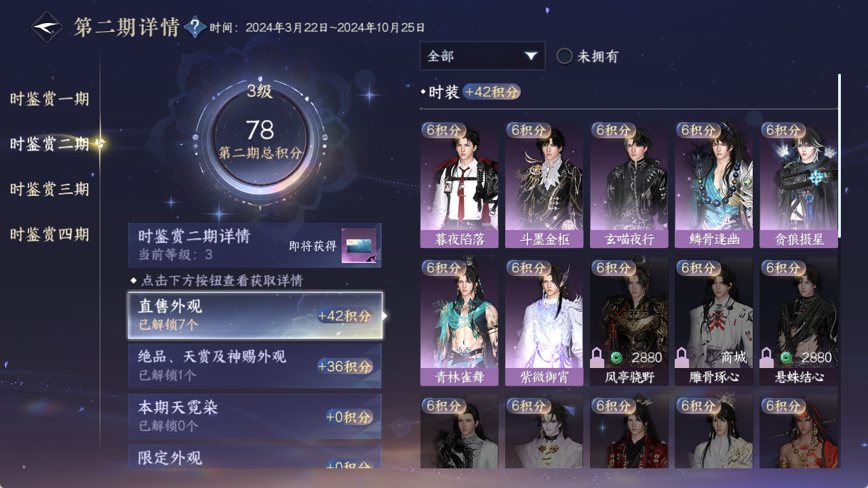The width and height of the screenshot is (868, 488).
Task: Open the 全部 filter dropdown
Action: (x=482, y=56)
